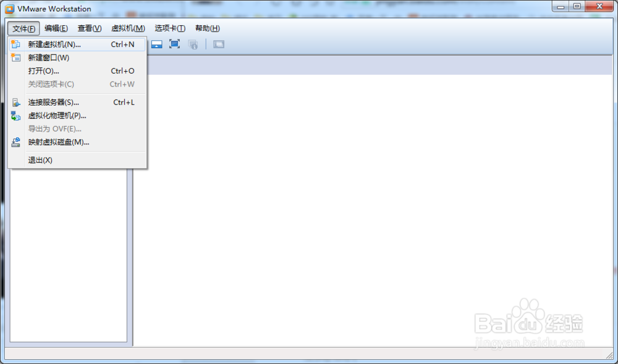Click the full screen mode toolbar icon

pos(175,44)
